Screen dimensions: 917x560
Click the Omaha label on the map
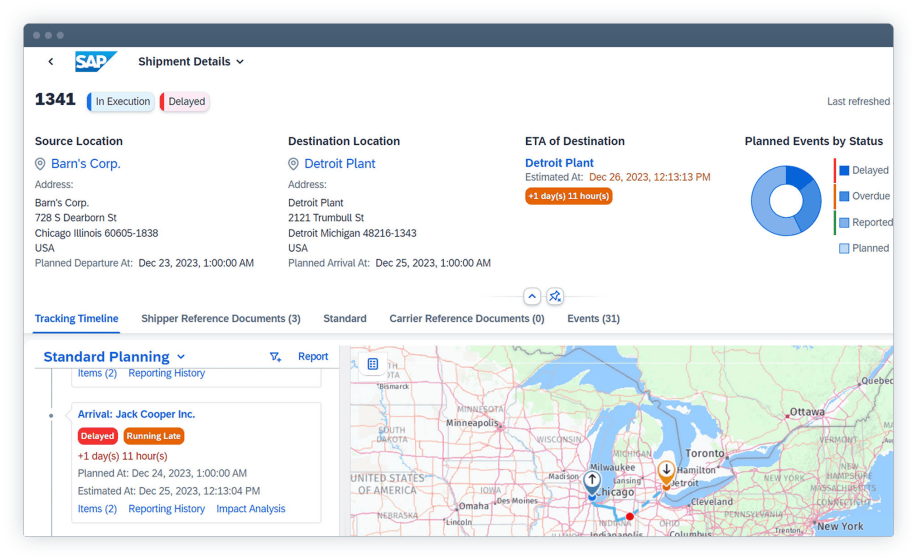click(474, 506)
